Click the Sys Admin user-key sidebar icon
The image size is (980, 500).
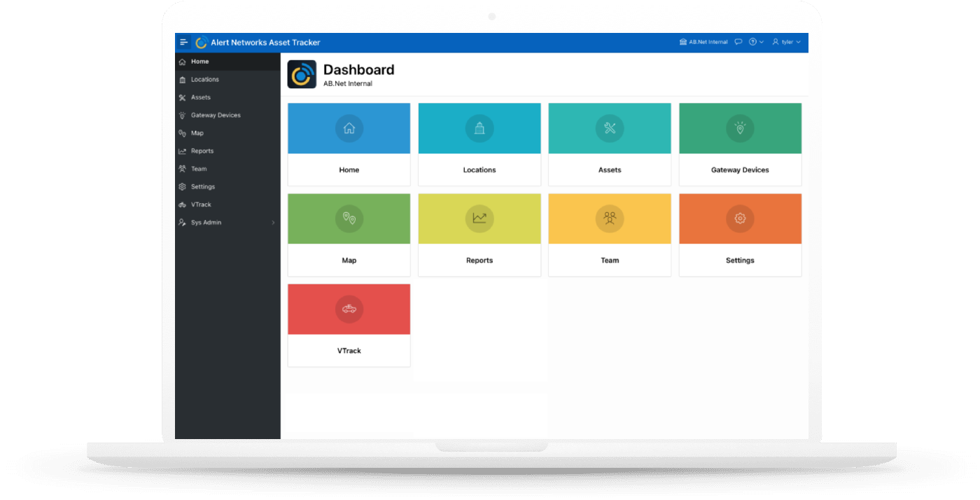[x=182, y=223]
